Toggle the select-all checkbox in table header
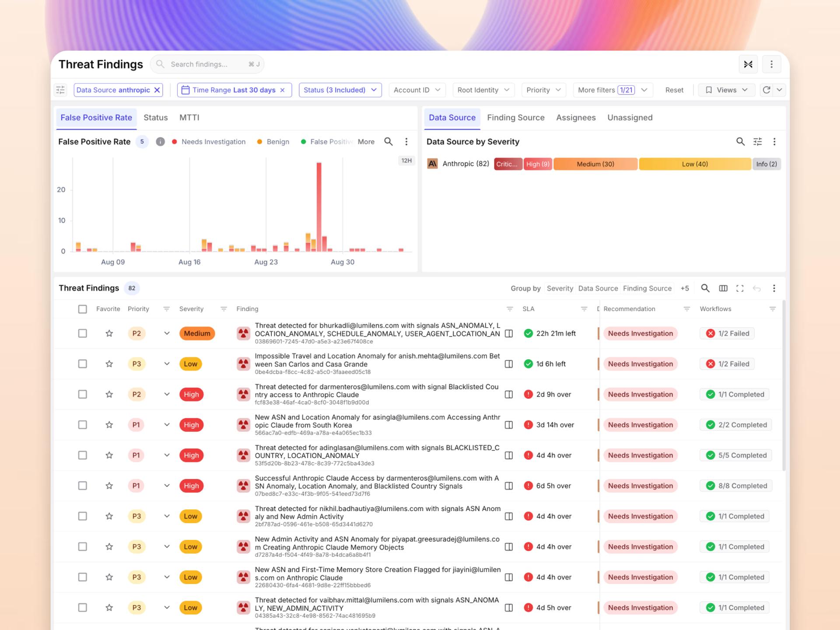 tap(82, 309)
